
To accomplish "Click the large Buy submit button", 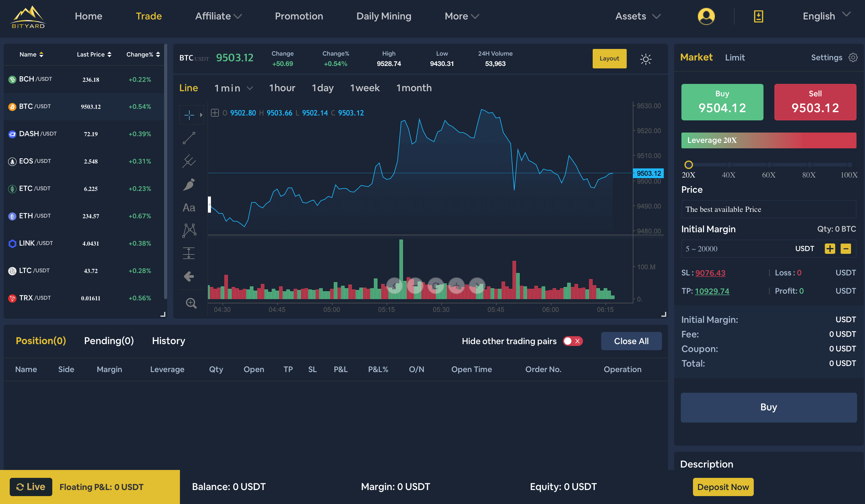I will (769, 407).
